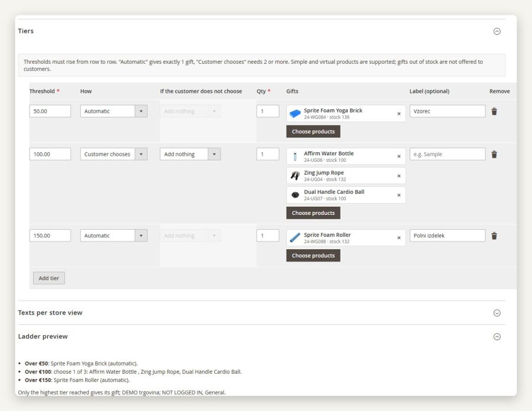Choose products for 50.00 tier
Viewport: 532px width, 411px height.
(313, 132)
